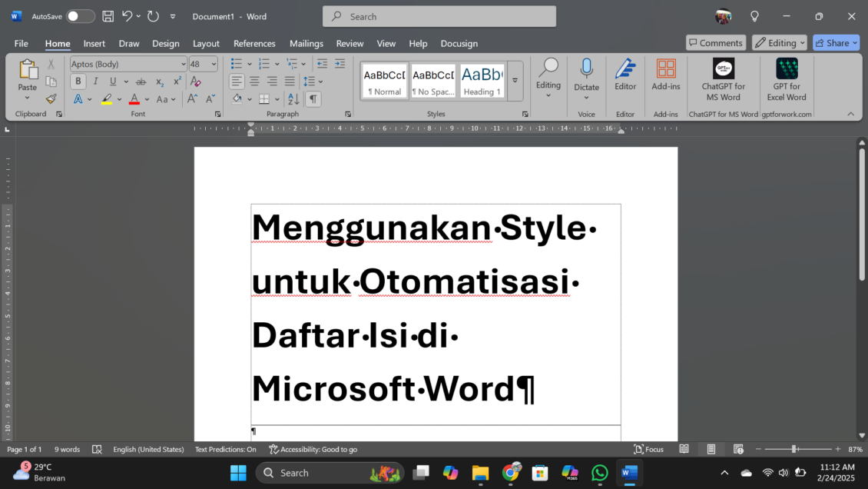Screen dimensions: 868x489
Task: Click the bullets list icon
Action: tap(237, 64)
